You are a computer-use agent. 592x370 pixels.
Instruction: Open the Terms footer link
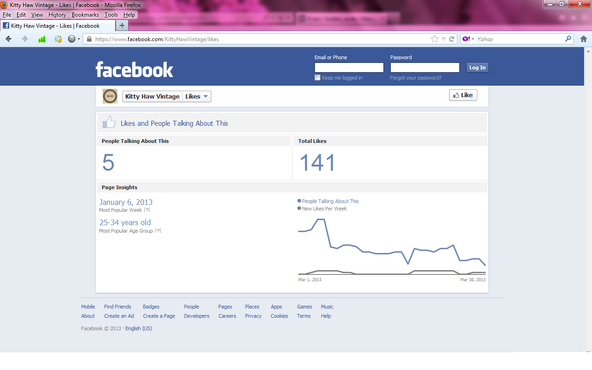point(304,316)
